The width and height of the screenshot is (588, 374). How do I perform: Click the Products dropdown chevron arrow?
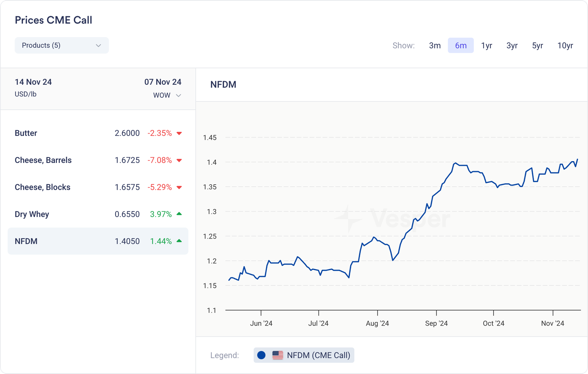[x=98, y=46]
